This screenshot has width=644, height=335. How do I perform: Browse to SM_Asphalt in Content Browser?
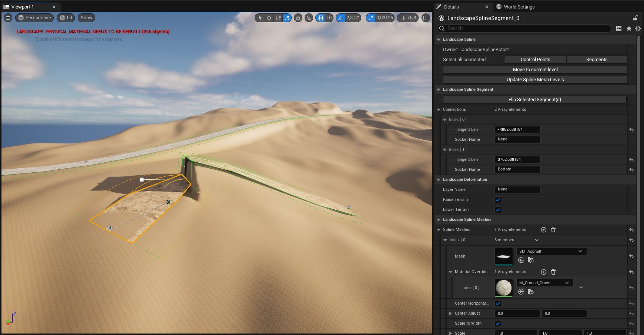pyautogui.click(x=530, y=260)
